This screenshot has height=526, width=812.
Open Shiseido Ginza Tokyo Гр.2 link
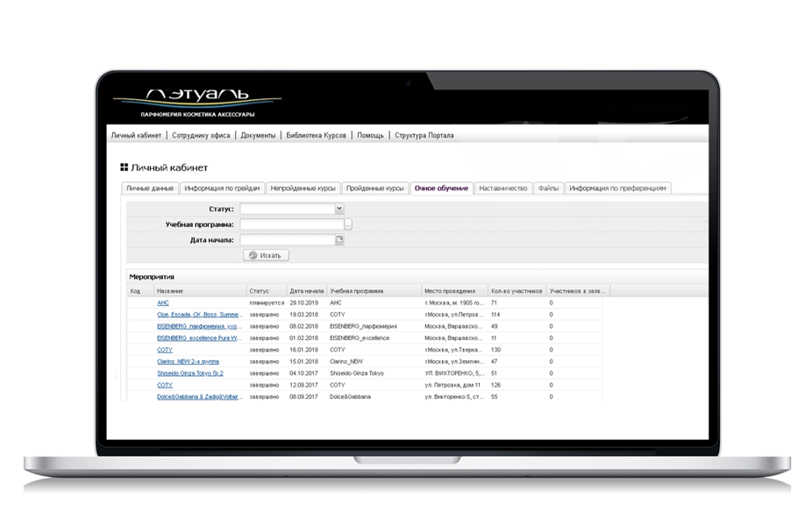tap(190, 373)
